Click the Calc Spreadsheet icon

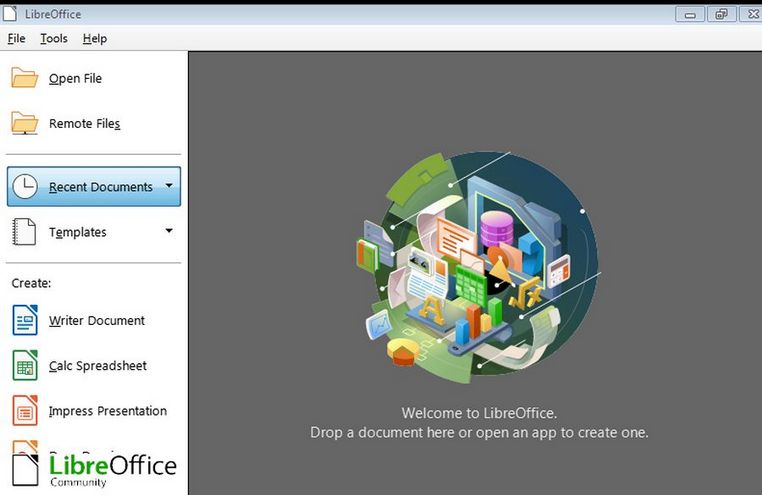25,365
